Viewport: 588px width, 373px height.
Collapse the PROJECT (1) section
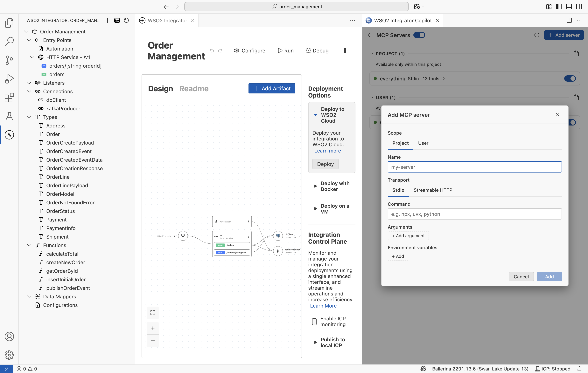tap(372, 53)
